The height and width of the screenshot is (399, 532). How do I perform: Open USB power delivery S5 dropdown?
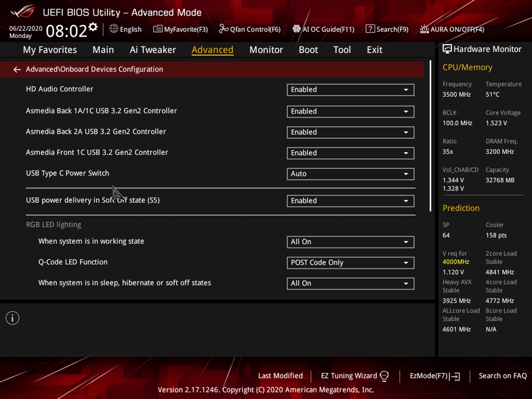point(351,201)
